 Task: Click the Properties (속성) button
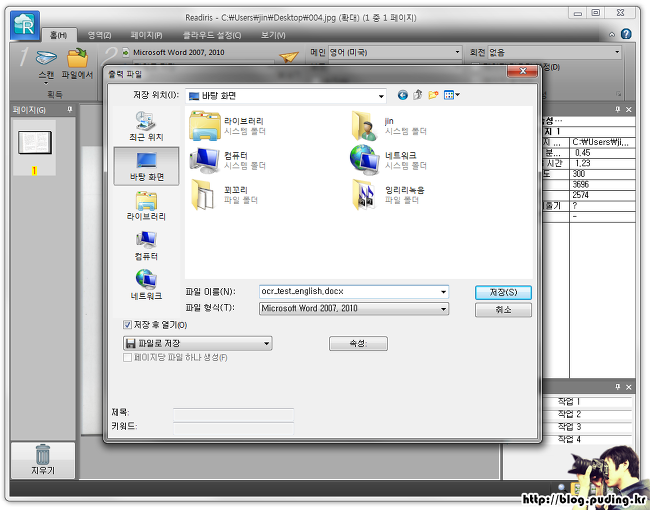click(x=358, y=343)
